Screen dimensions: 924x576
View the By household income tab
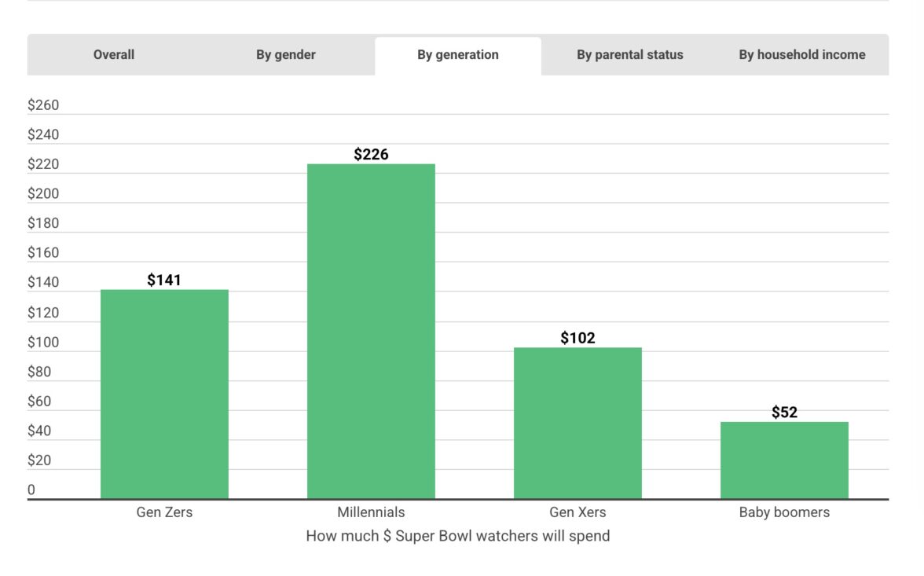[802, 55]
